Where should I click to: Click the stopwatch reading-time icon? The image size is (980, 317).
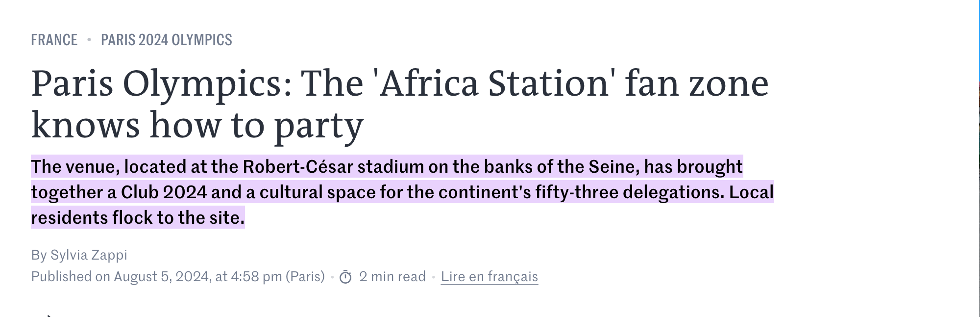point(345,277)
